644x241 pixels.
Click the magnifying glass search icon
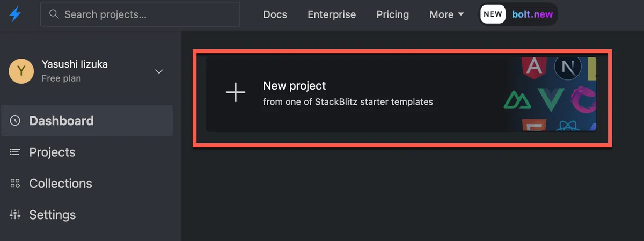54,14
